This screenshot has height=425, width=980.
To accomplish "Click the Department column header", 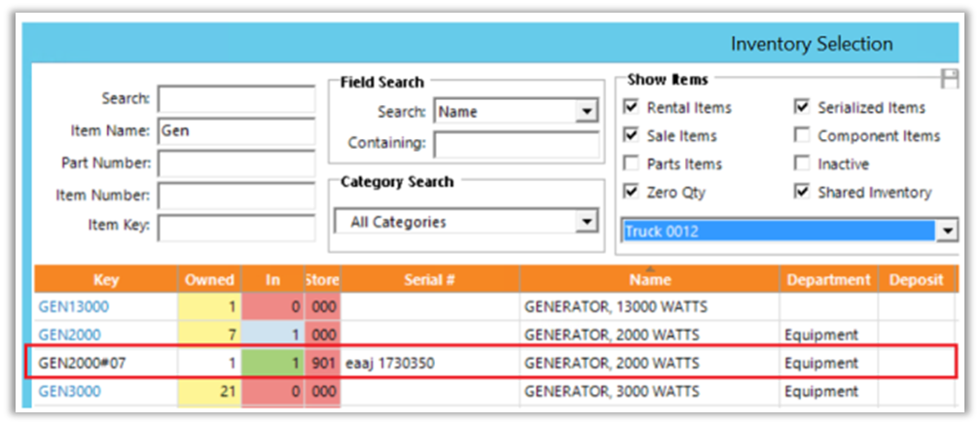I will coord(828,280).
